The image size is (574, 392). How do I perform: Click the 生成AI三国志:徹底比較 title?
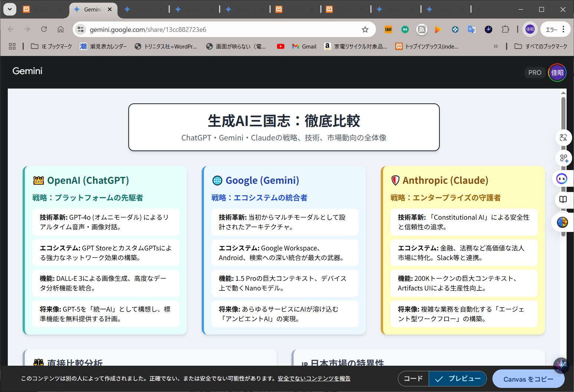pyautogui.click(x=284, y=121)
